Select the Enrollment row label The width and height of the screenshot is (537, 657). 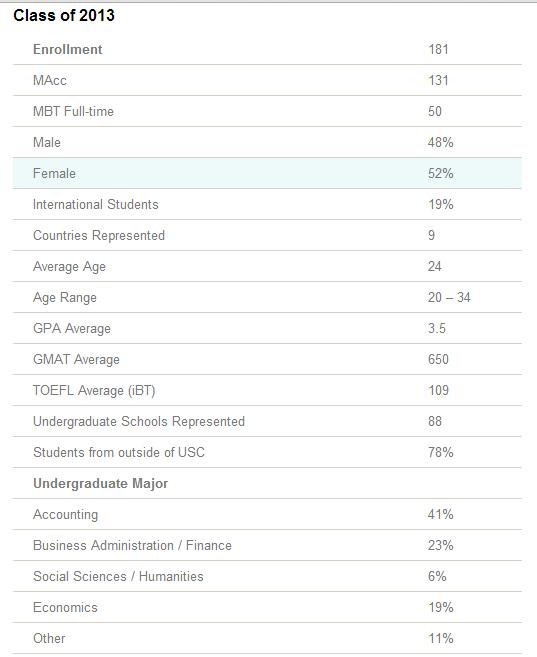tap(67, 49)
